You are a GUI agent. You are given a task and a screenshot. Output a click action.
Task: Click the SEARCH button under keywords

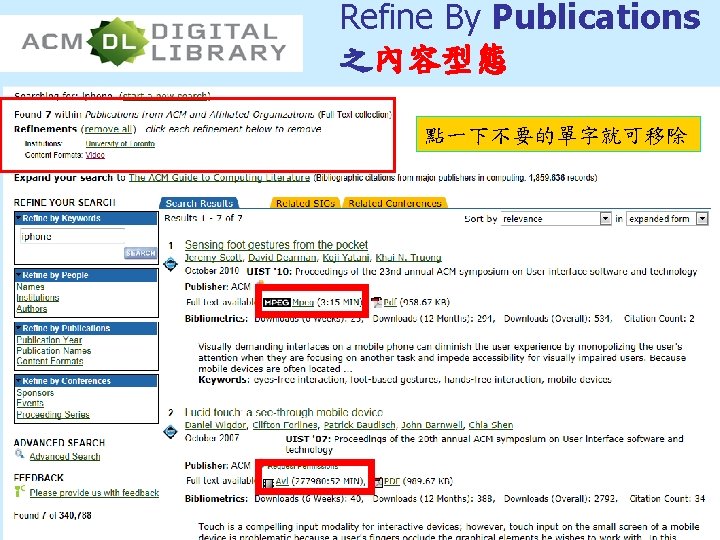[x=140, y=253]
